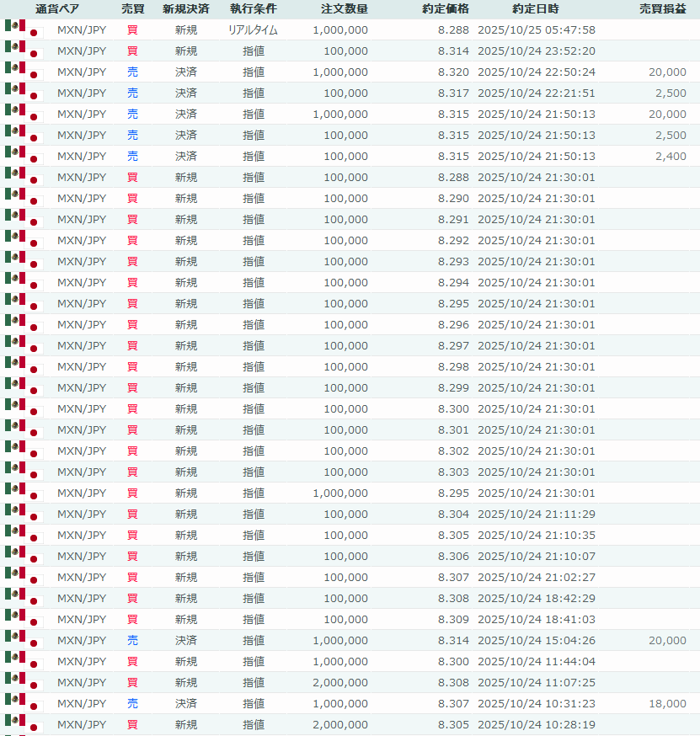Select the リアルタイム execution condition cell
The height and width of the screenshot is (736, 700).
[253, 30]
